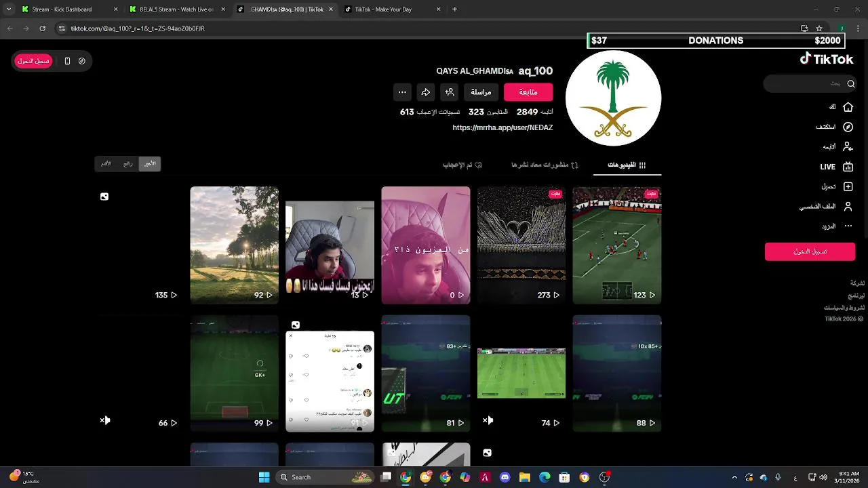Open the Following people icon in sidebar
868x488 pixels.
(848, 146)
